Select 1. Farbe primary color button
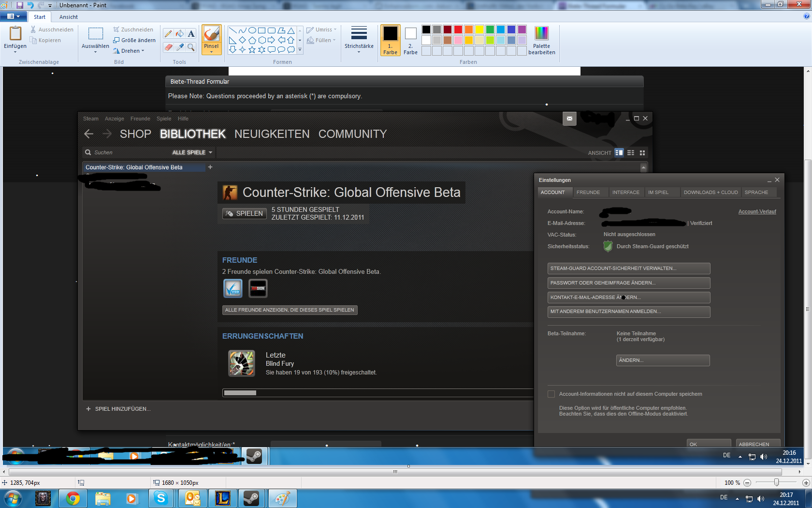This screenshot has height=508, width=812. [x=390, y=40]
